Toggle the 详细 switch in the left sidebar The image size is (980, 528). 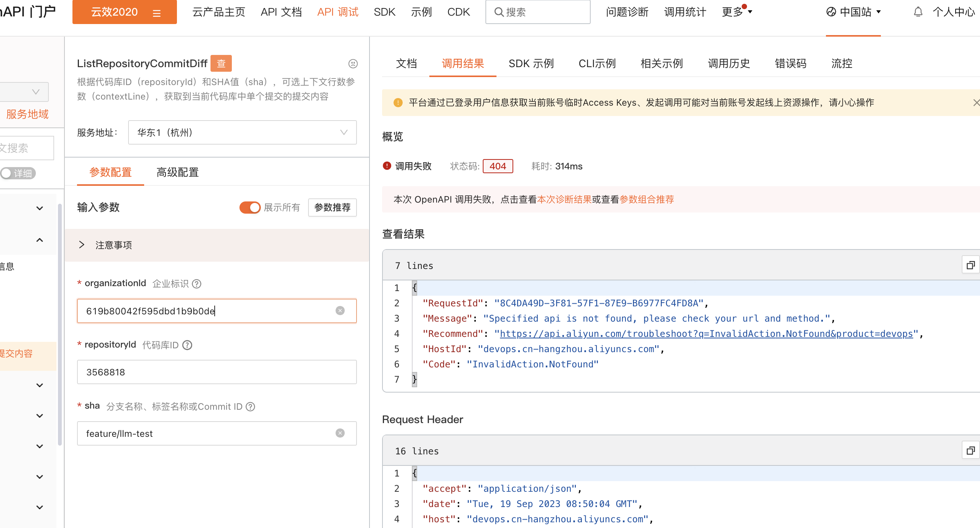click(x=18, y=174)
